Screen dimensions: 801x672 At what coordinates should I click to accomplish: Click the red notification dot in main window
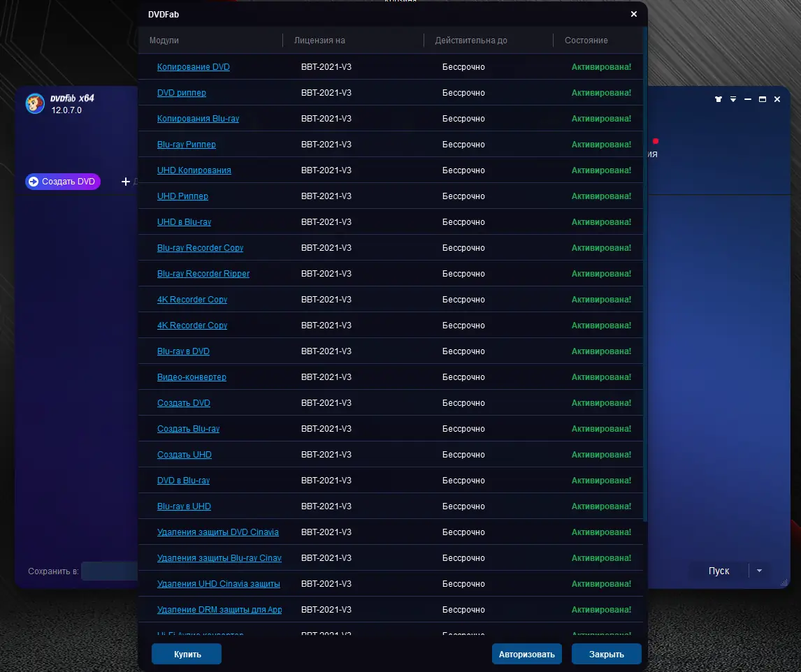(656, 141)
